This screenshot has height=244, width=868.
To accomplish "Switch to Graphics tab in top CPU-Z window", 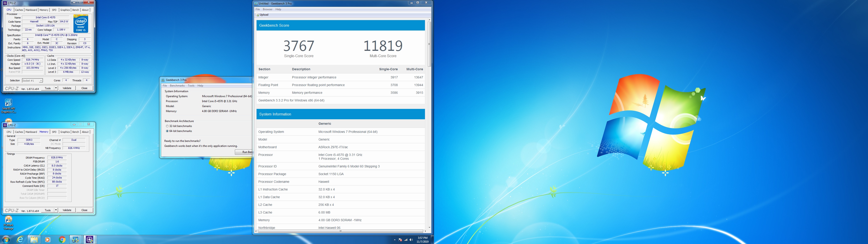I will (65, 10).
